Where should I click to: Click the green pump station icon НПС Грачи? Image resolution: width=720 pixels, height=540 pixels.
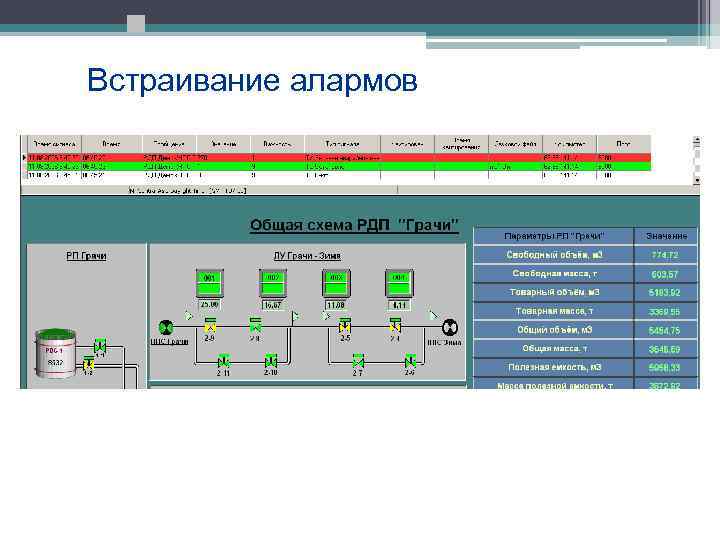[166, 327]
